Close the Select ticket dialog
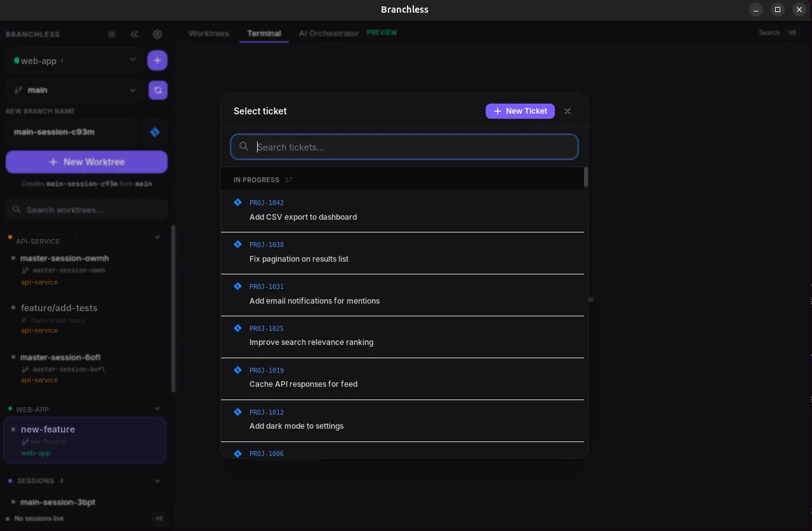812x531 pixels. pos(568,111)
